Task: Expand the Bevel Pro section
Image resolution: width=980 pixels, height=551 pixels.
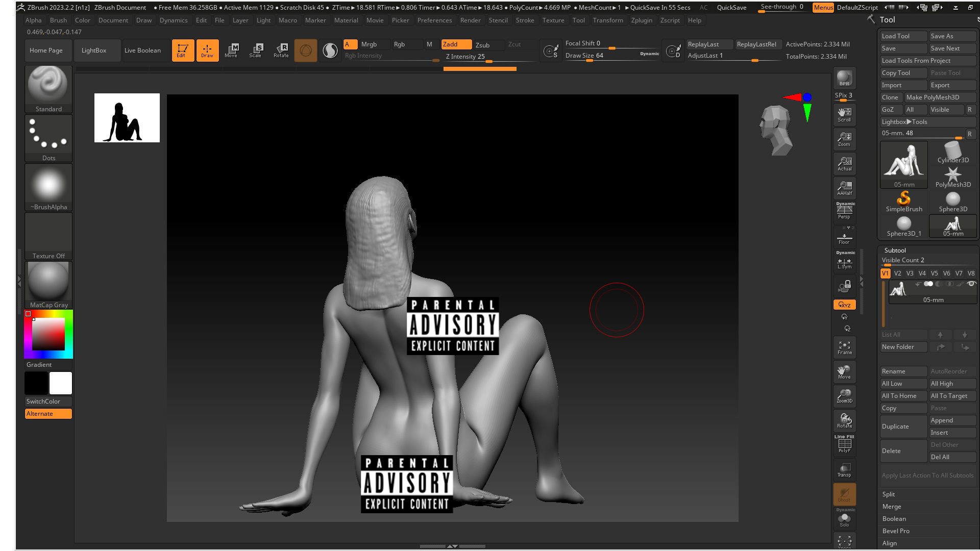Action: [x=896, y=531]
